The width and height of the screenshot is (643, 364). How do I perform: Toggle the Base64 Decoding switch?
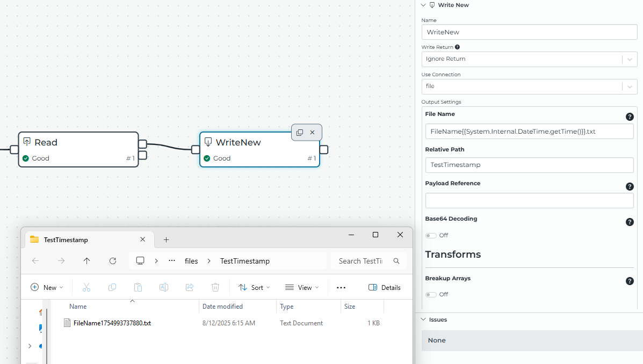tap(431, 236)
